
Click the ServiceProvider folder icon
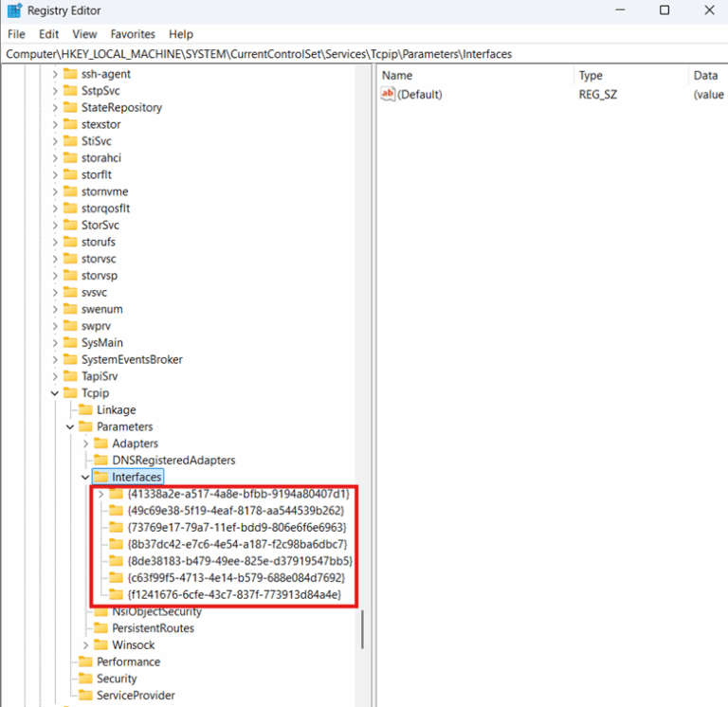coord(85,695)
